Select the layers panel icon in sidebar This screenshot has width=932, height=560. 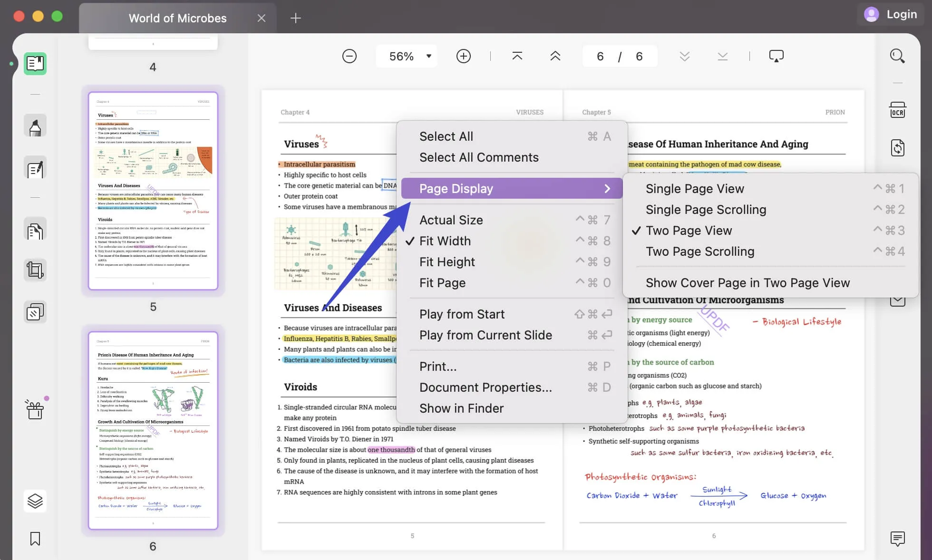point(35,500)
